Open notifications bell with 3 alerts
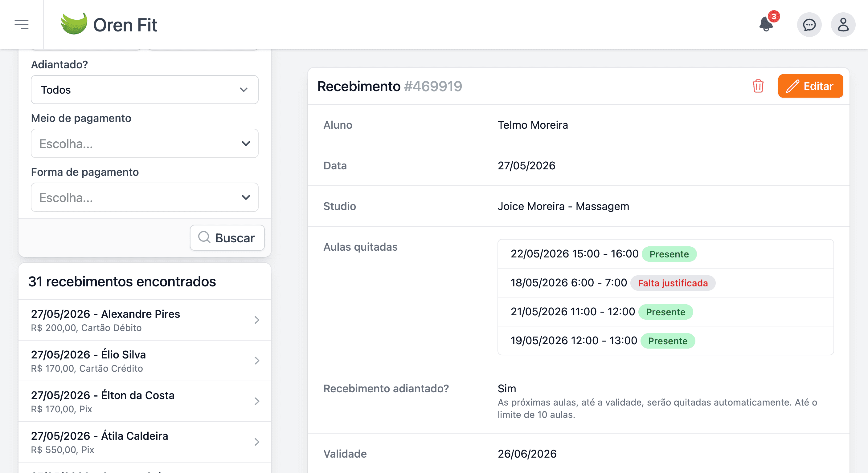This screenshot has height=473, width=868. coord(768,24)
